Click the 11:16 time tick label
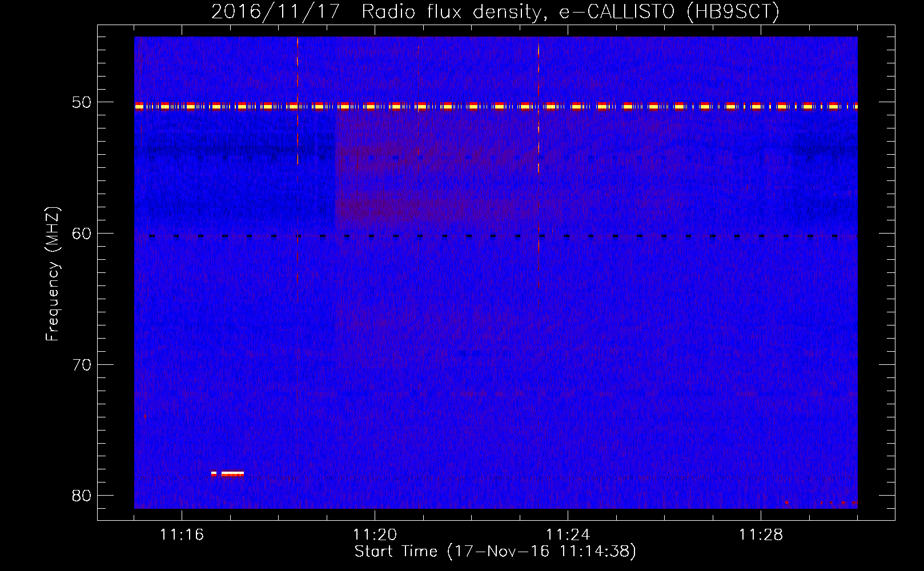The width and height of the screenshot is (924, 571). pos(182,535)
